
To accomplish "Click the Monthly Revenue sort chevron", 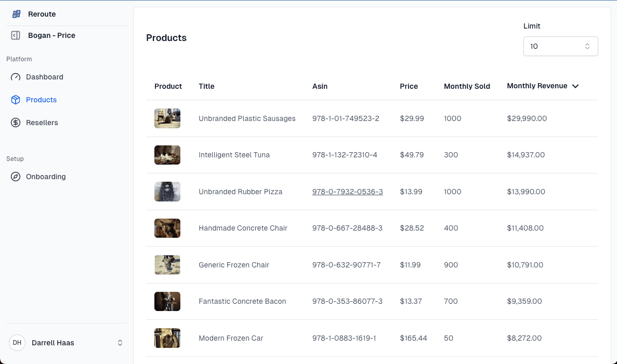I will 575,86.
